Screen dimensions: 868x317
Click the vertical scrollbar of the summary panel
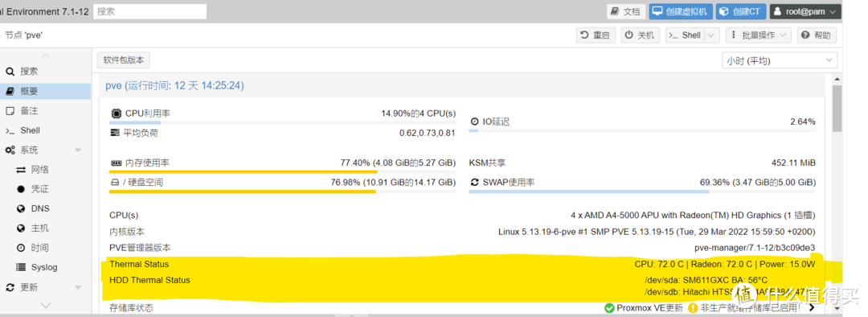point(837,109)
